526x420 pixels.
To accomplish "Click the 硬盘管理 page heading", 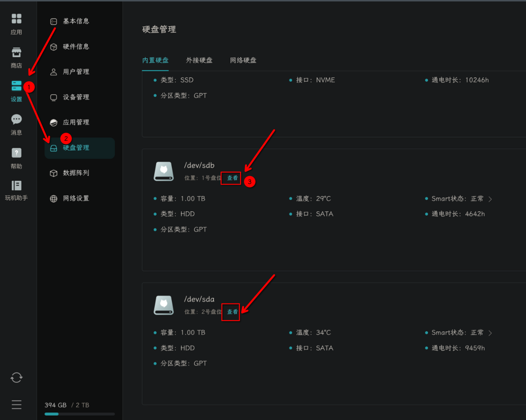I will [x=159, y=29].
